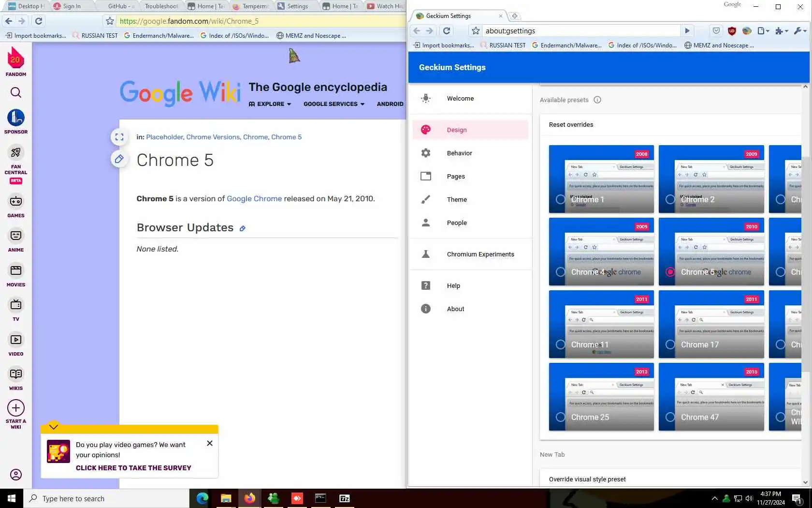Open the Welcome settings section
This screenshot has height=508, width=812.
tap(470, 98)
